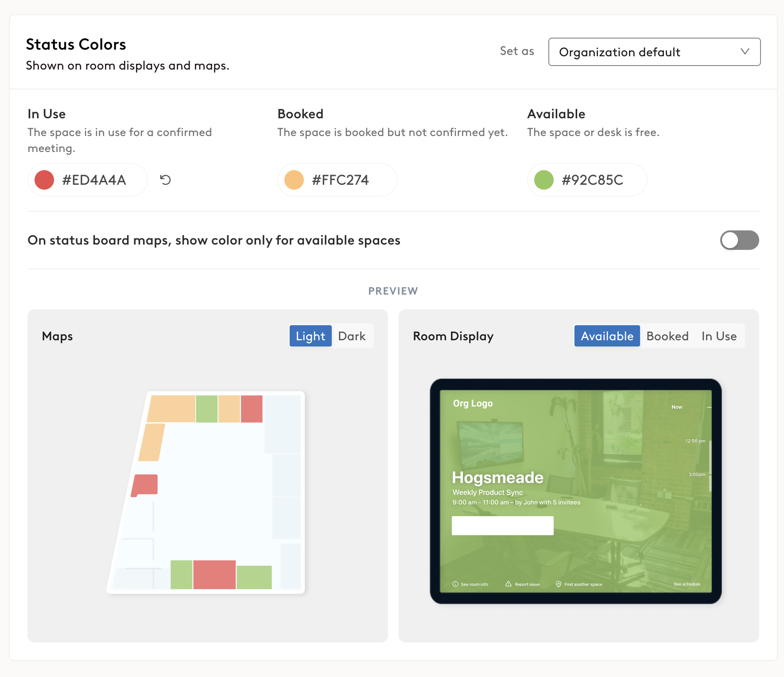Show Room Display Booked preview
This screenshot has width=784, height=677.
click(668, 336)
